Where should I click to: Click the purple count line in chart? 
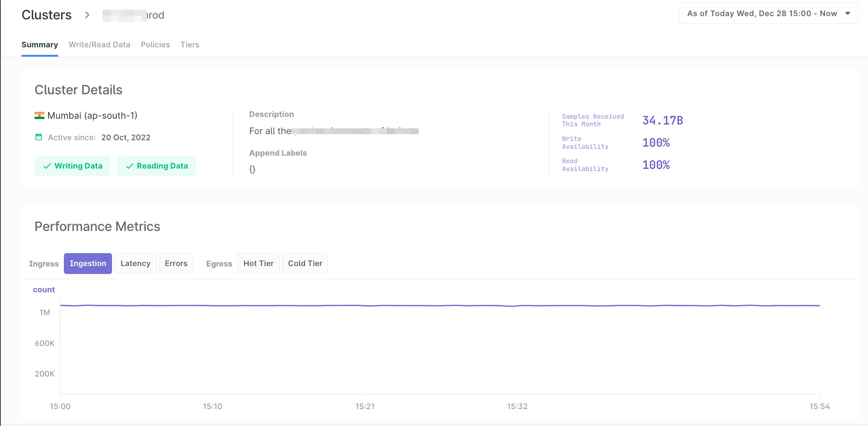431,306
